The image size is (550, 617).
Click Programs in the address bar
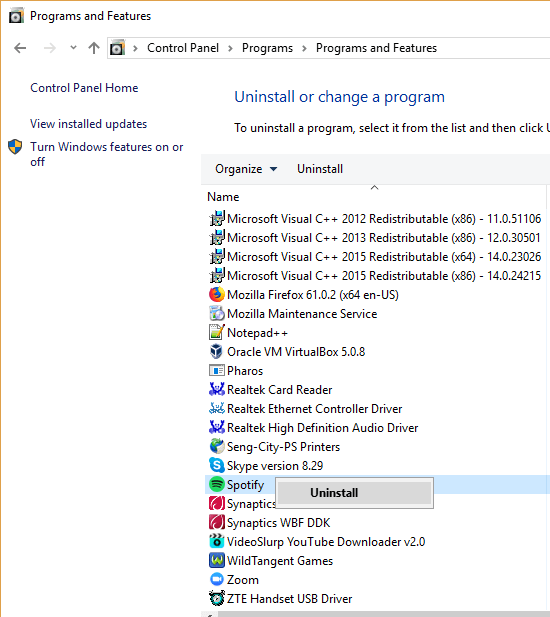(x=268, y=48)
